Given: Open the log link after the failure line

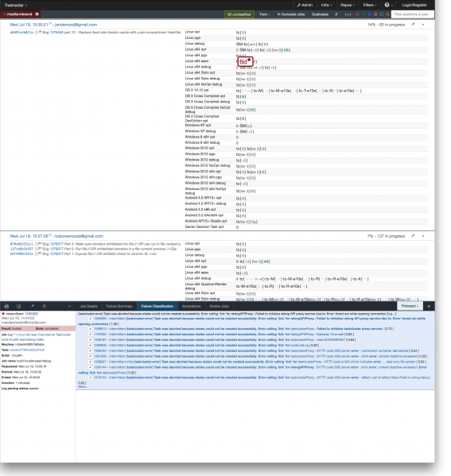Looking at the screenshot, I should click(x=391, y=314).
